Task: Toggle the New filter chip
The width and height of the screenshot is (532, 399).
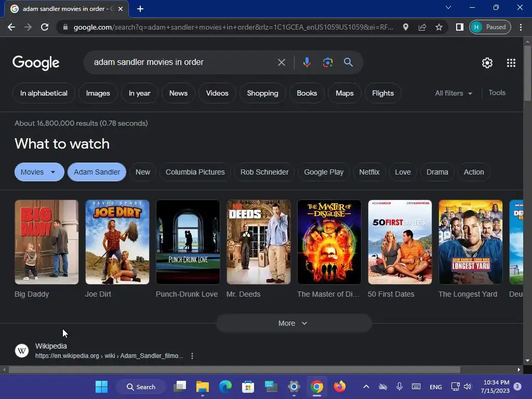Action: tap(143, 172)
